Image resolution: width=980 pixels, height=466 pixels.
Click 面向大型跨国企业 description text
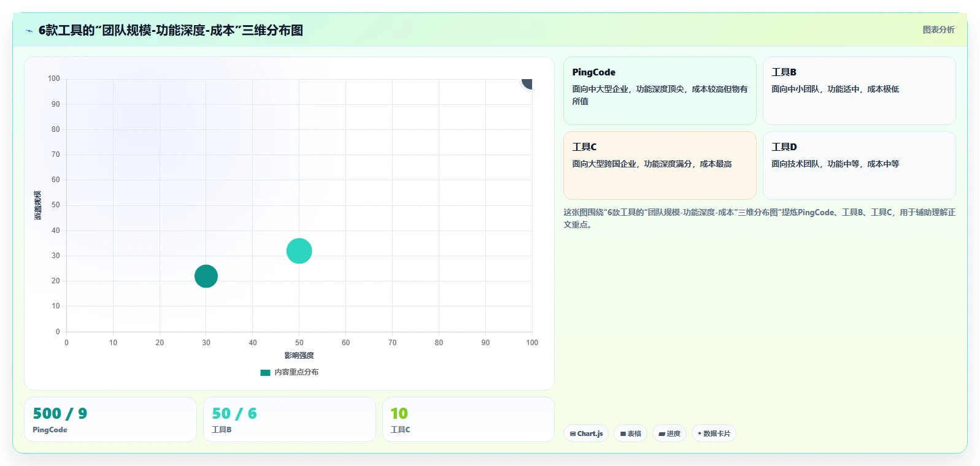[x=652, y=164]
